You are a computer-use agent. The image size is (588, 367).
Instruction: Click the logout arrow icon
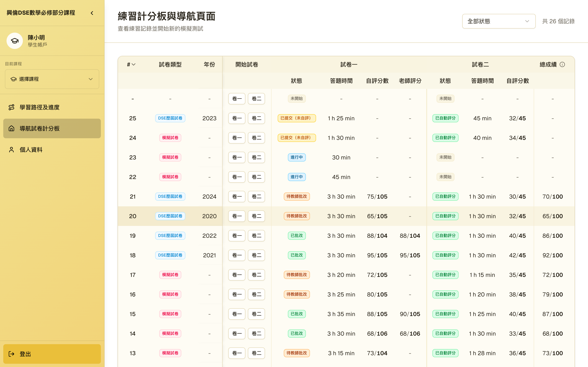tap(11, 354)
